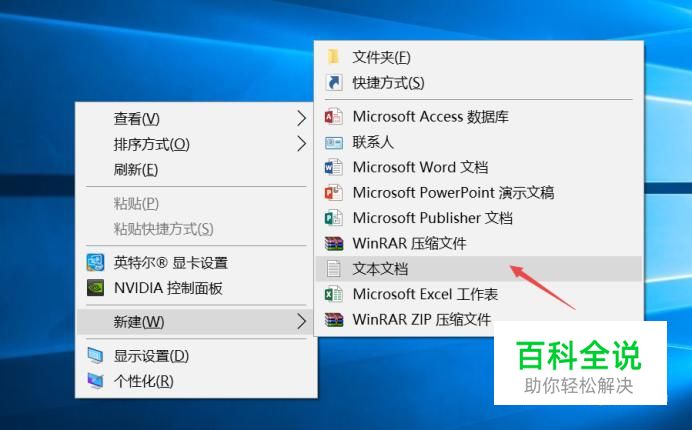Select the 新建(W) menu entry

coord(196,321)
